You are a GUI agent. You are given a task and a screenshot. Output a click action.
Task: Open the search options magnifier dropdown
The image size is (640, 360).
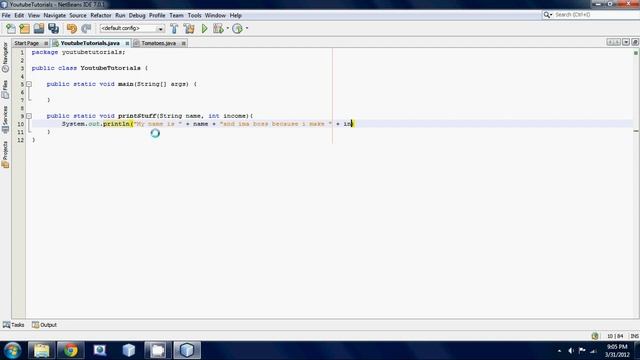click(548, 15)
